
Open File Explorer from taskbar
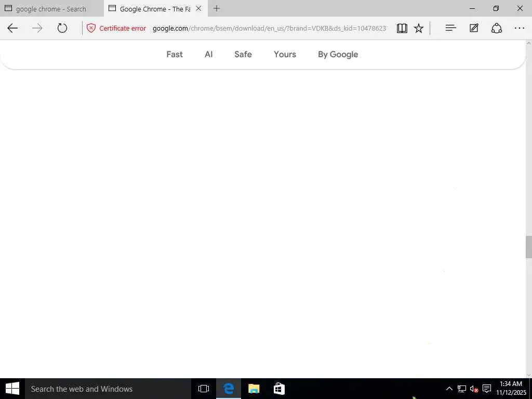point(254,389)
